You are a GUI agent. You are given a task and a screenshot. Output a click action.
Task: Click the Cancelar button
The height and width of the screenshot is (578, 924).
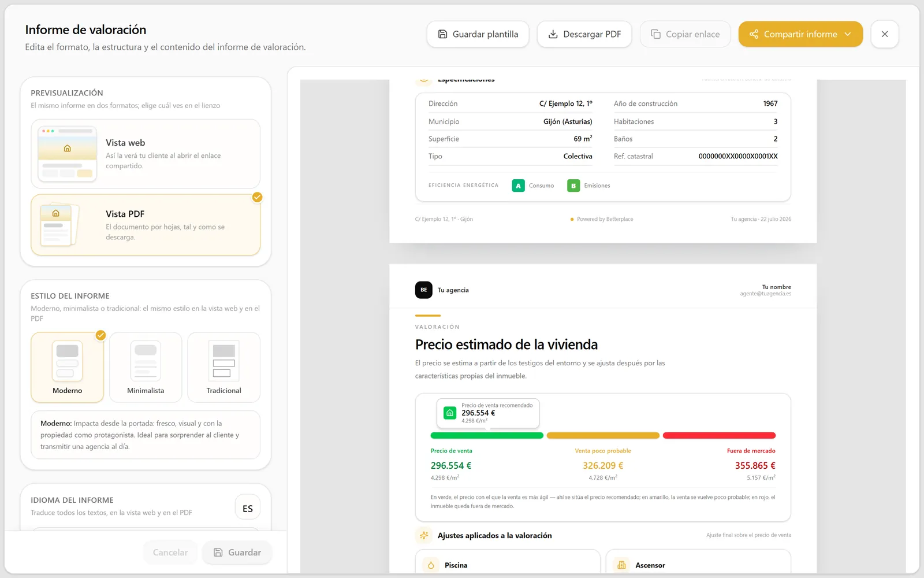(x=170, y=553)
